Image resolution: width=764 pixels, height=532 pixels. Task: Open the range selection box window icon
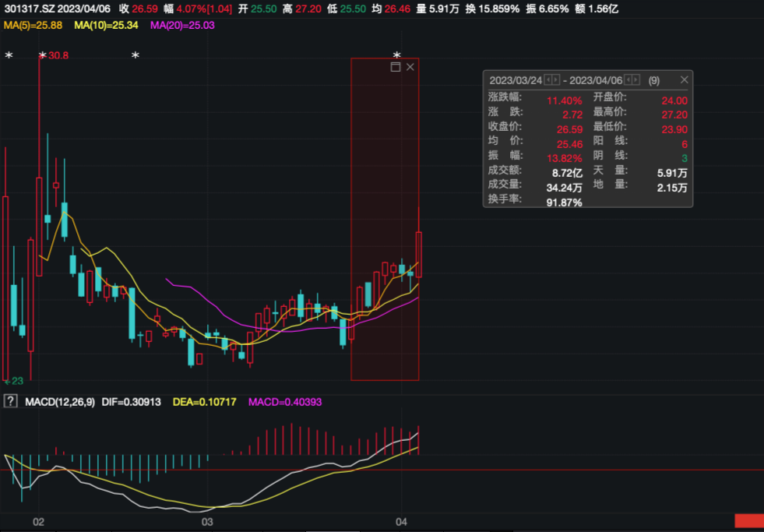click(396, 67)
